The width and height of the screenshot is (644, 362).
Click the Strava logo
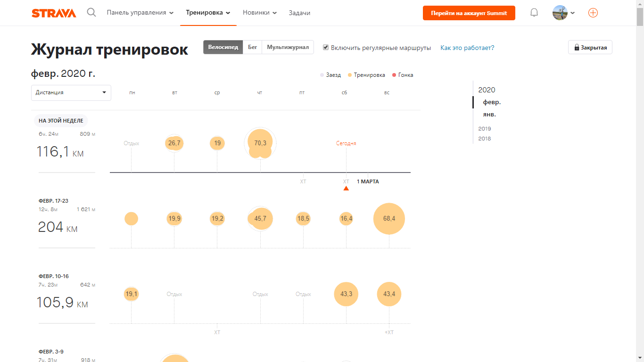click(54, 13)
